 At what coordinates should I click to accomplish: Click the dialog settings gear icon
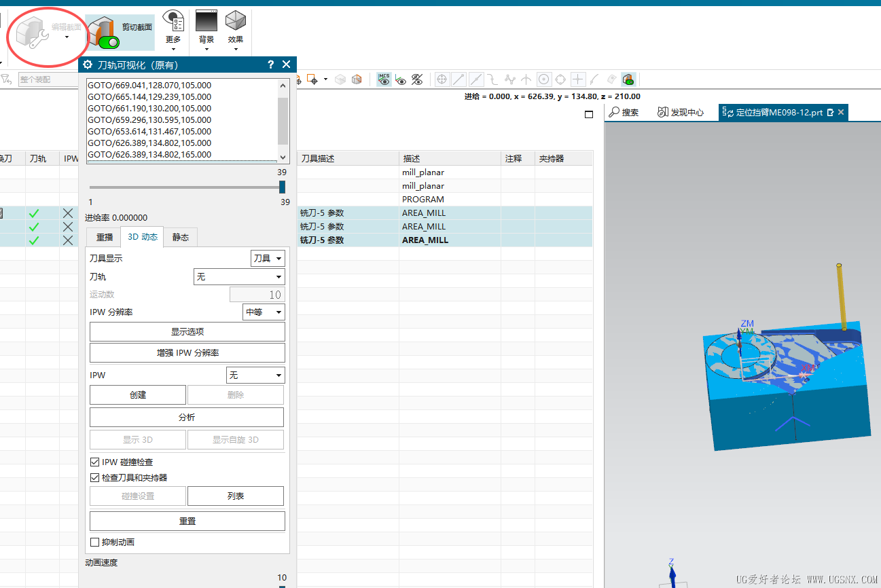click(88, 65)
